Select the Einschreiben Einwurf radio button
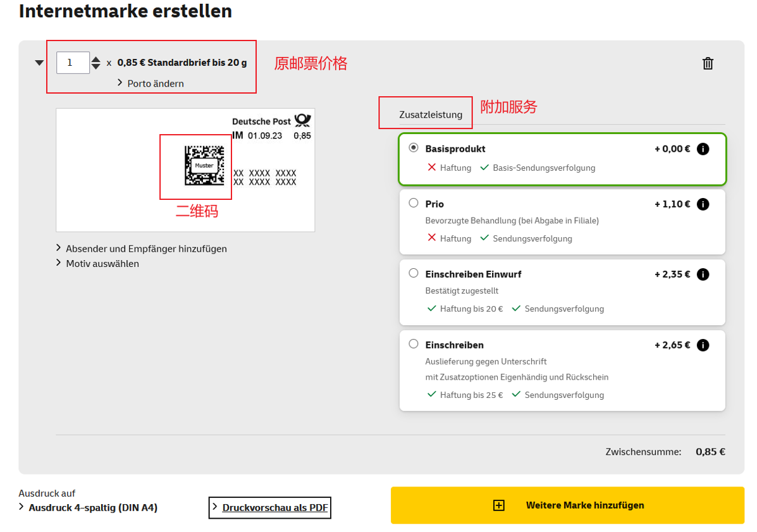757x532 pixels. point(413,273)
